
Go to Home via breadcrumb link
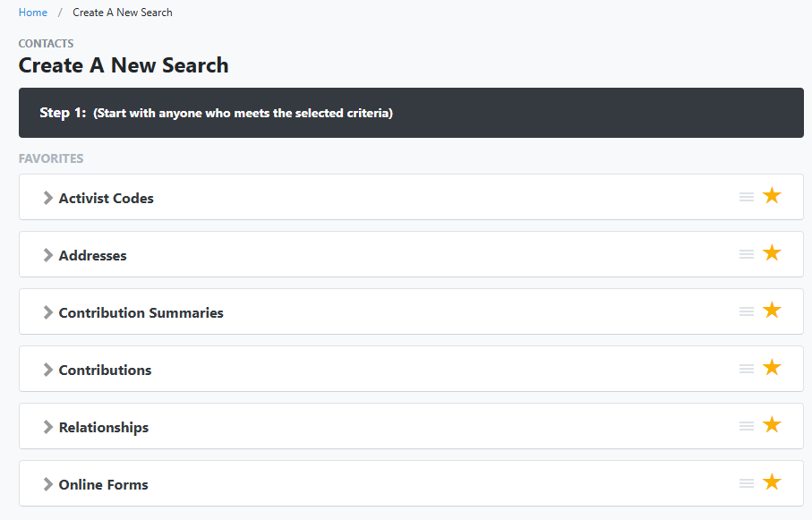pyautogui.click(x=33, y=13)
